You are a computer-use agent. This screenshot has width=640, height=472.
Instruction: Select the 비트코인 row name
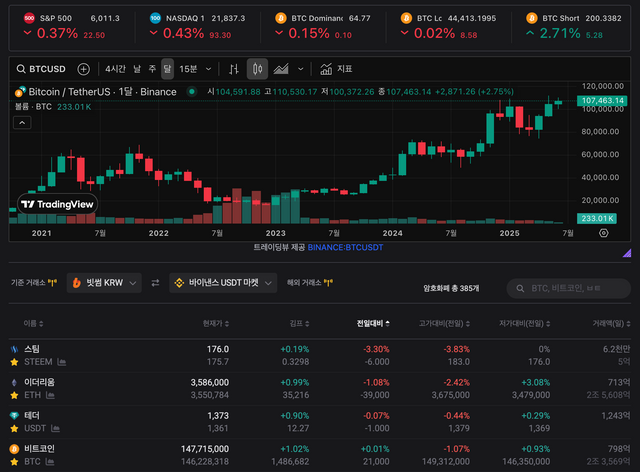[x=39, y=449]
